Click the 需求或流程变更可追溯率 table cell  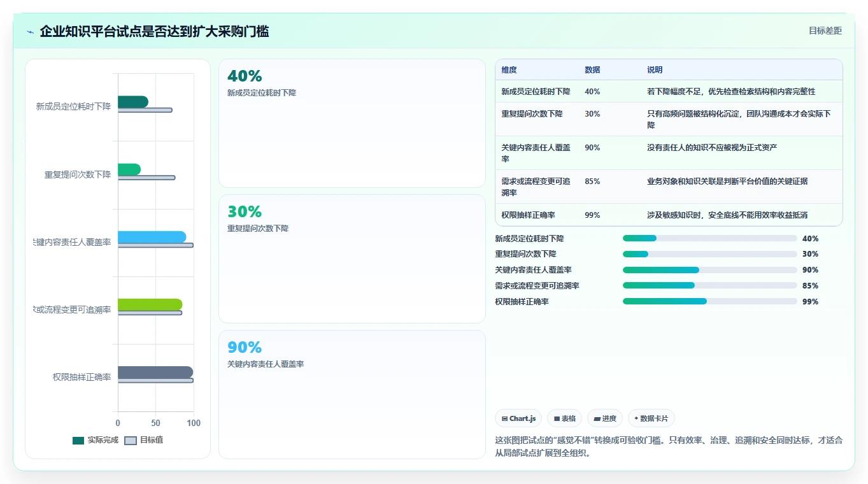point(536,187)
